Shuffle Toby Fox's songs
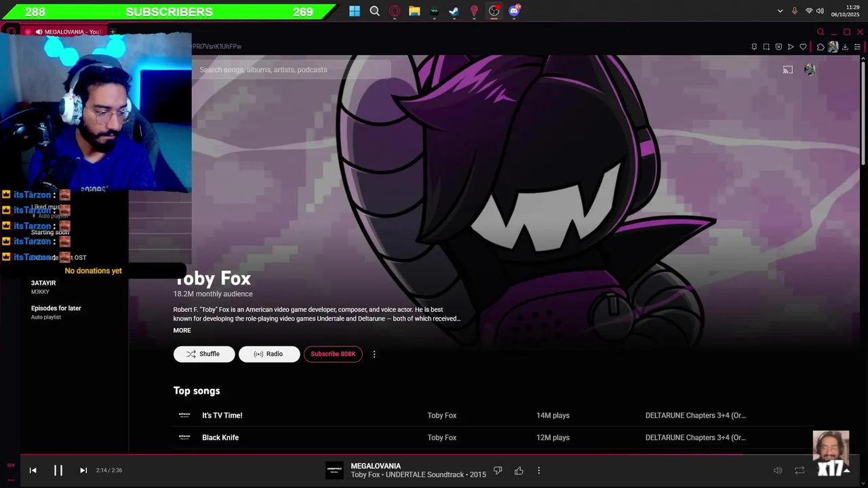The image size is (868, 488). point(204,354)
